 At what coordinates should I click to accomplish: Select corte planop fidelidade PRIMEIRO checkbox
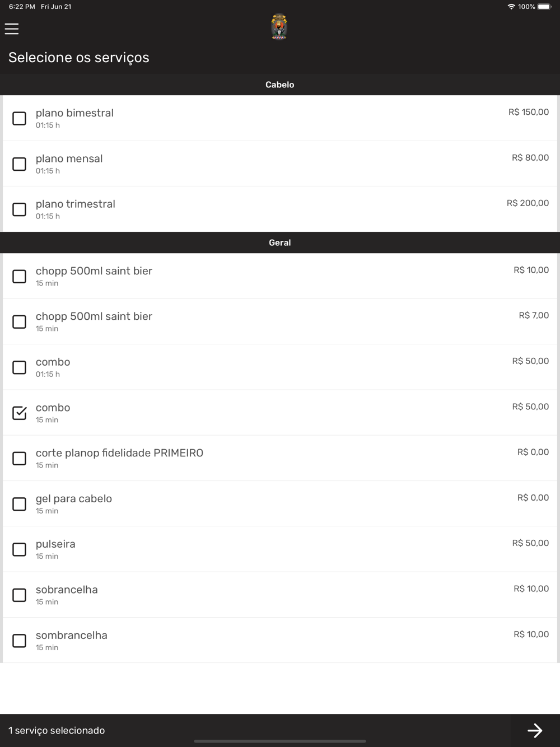pos(20,459)
